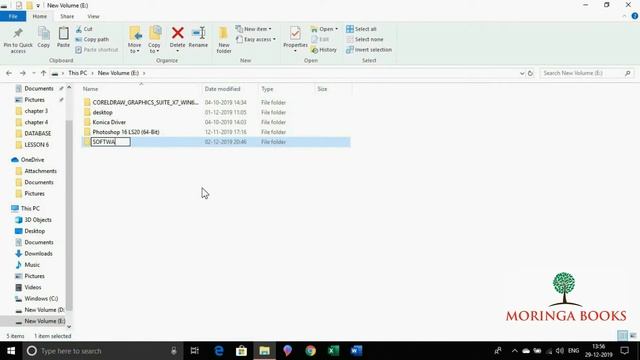This screenshot has height=360, width=640.
Task: Click Select all in ribbon
Action: (x=361, y=29)
